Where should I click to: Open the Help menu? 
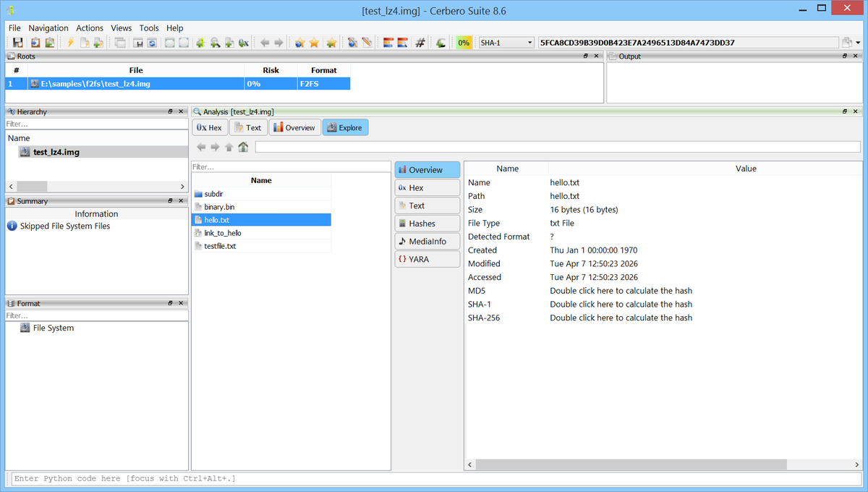tap(175, 28)
